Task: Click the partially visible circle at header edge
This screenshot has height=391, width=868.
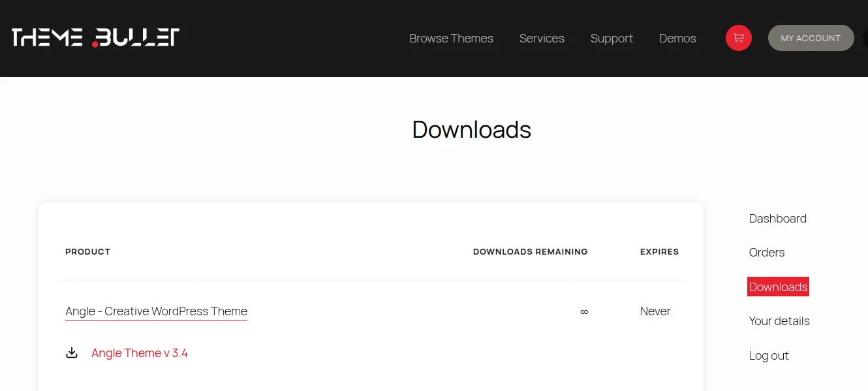Action: pos(865,38)
